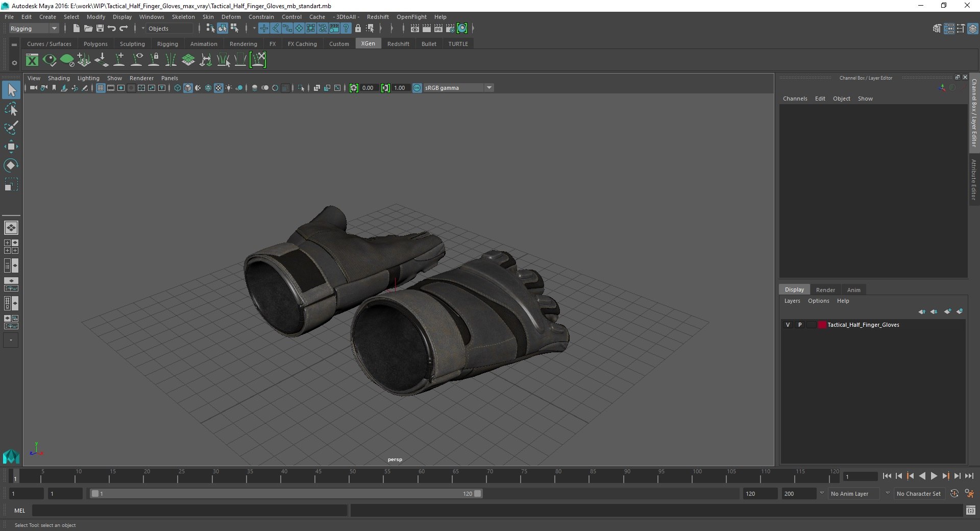The width and height of the screenshot is (980, 531).
Task: Toggle the viewport grid display
Action: coord(101,88)
